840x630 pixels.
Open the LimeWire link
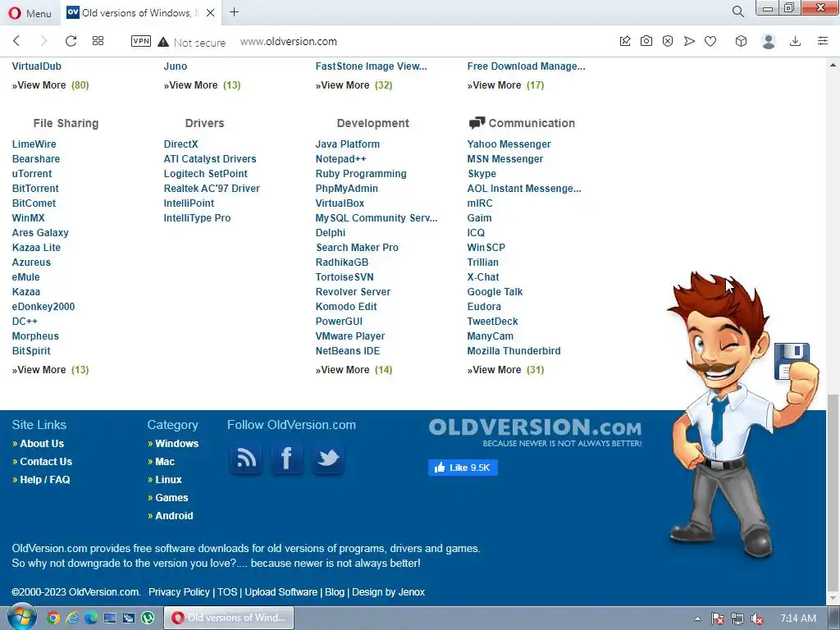(x=34, y=144)
